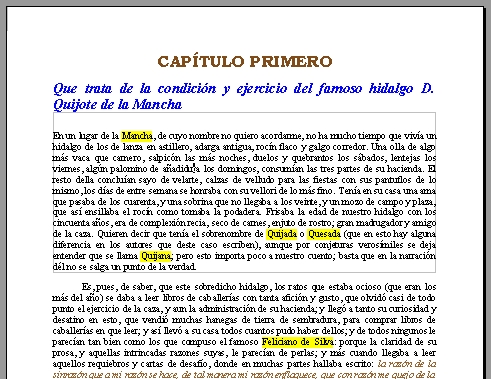Click the blue italic subtitle beginning "Que trata"
The width and height of the screenshot is (491, 379).
[243, 96]
